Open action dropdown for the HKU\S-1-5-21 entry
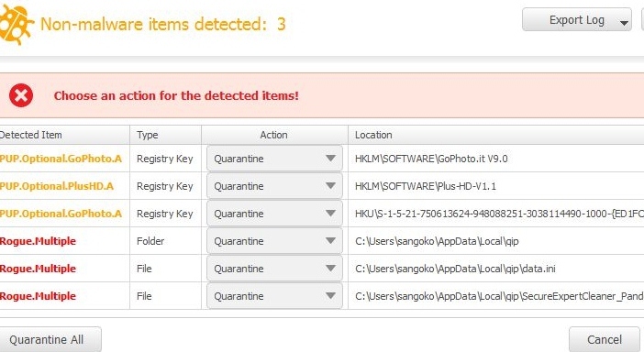 click(274, 214)
